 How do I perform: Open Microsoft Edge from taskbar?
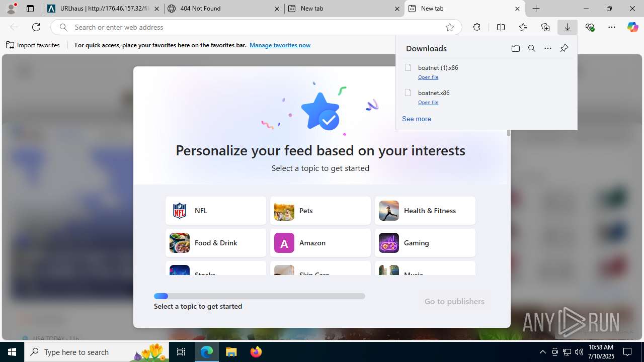[207, 352]
